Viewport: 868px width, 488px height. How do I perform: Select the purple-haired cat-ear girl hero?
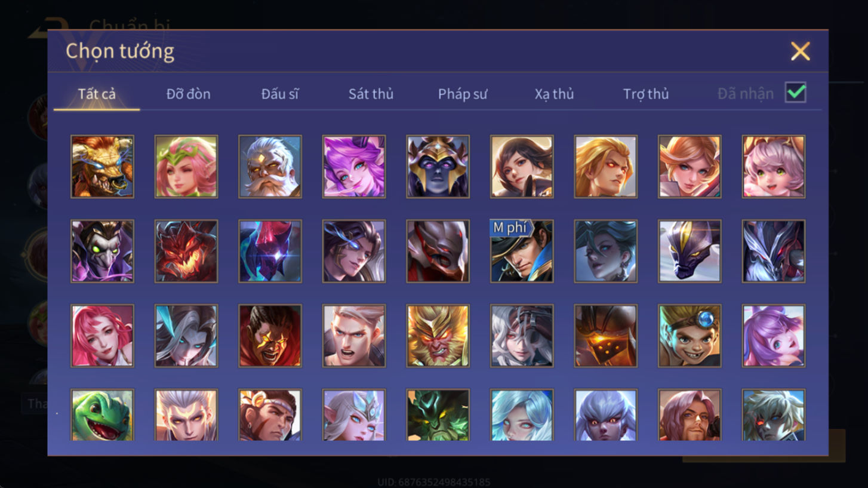(354, 167)
